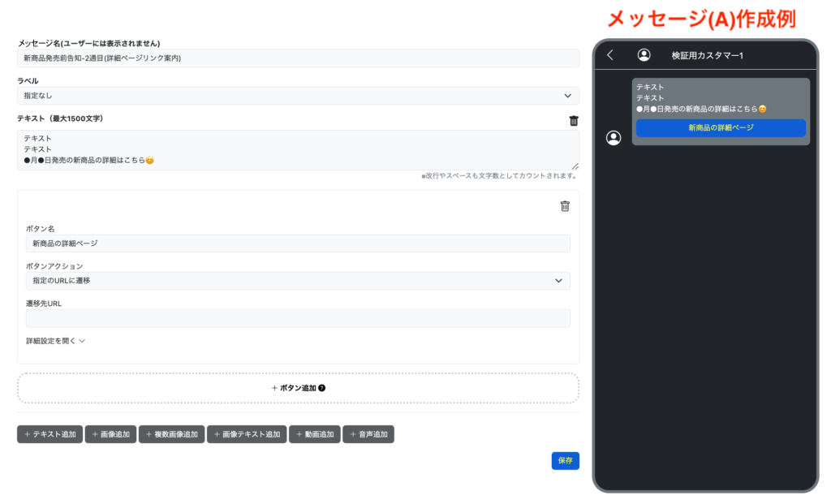Tap the back arrow in phone preview
831x504 pixels.
[610, 55]
